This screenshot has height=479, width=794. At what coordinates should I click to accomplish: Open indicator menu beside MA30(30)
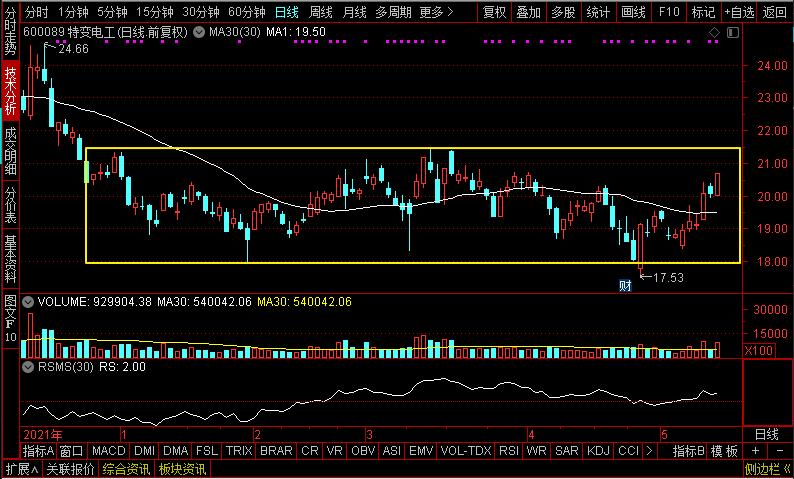point(200,33)
